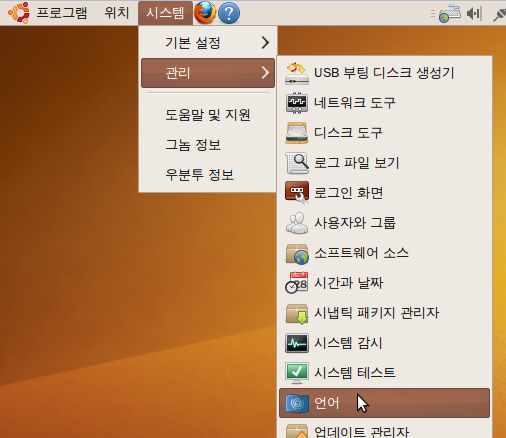The width and height of the screenshot is (506, 438).
Task: Expand the 관리 submenu arrow
Action: click(x=265, y=72)
